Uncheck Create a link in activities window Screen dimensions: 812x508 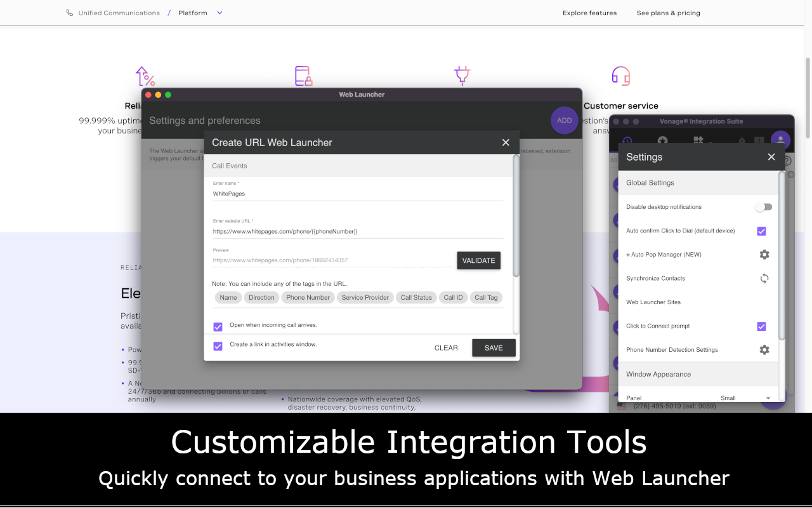pos(218,346)
